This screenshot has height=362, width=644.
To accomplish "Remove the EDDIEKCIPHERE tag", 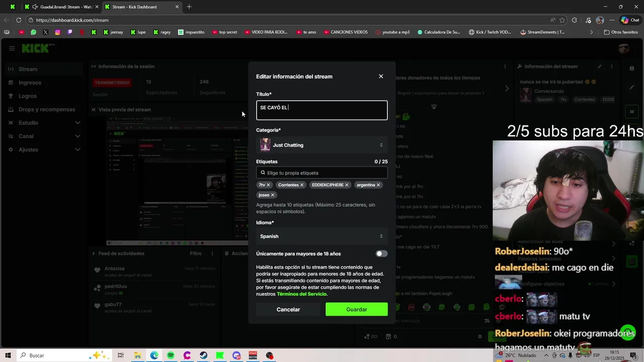I will (x=347, y=185).
